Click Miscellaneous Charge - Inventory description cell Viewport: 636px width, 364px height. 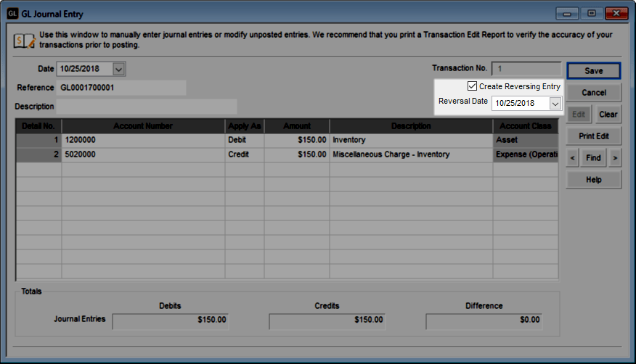411,154
